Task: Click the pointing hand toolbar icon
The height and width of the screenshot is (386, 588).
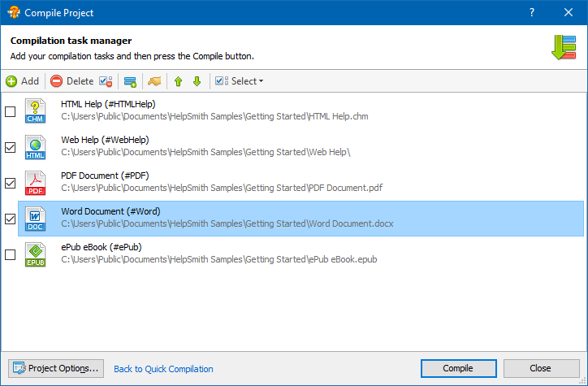Action: pos(154,81)
